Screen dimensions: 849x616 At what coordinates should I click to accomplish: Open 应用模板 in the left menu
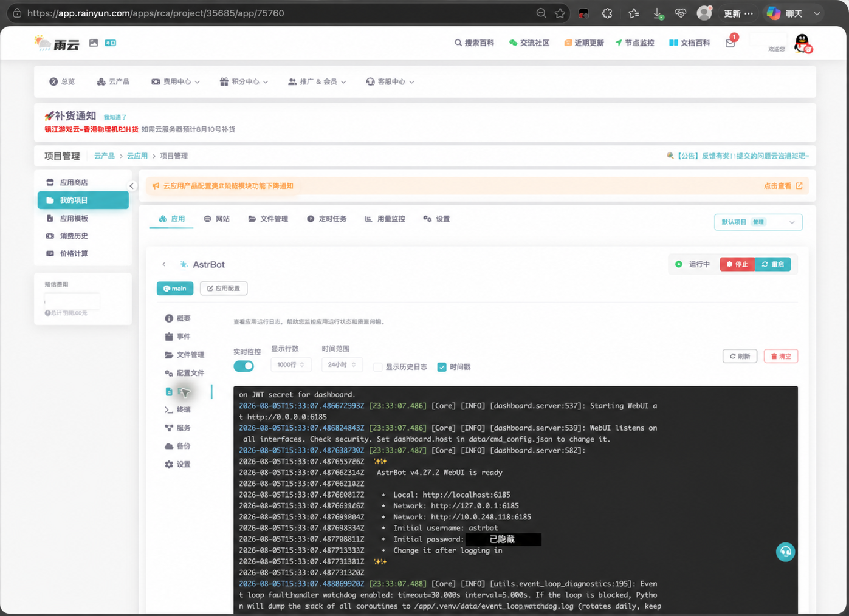(83, 218)
